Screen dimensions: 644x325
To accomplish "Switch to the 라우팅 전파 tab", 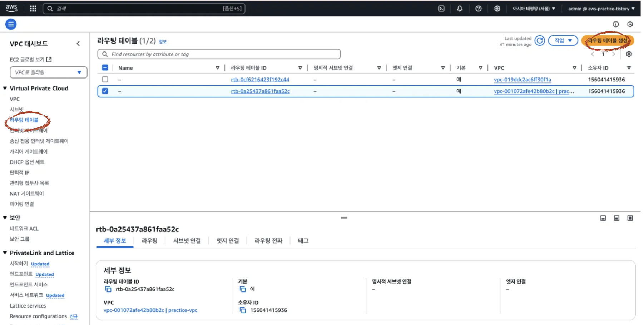I will point(268,241).
